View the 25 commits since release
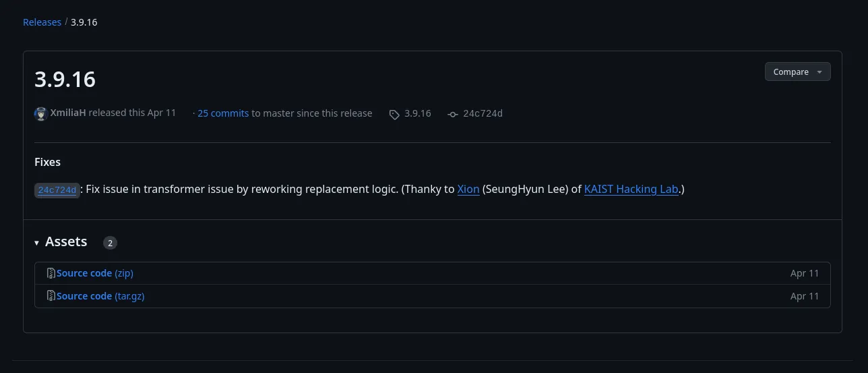This screenshot has height=373, width=868. point(223,113)
